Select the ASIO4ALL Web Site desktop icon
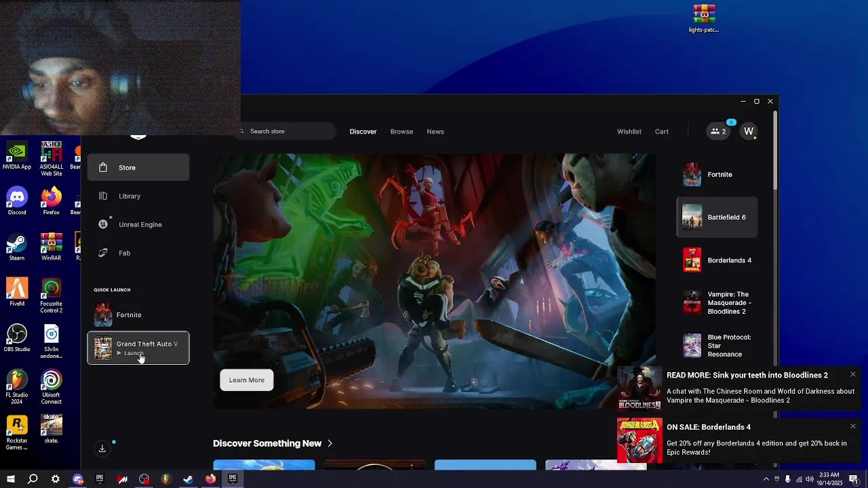 click(52, 159)
